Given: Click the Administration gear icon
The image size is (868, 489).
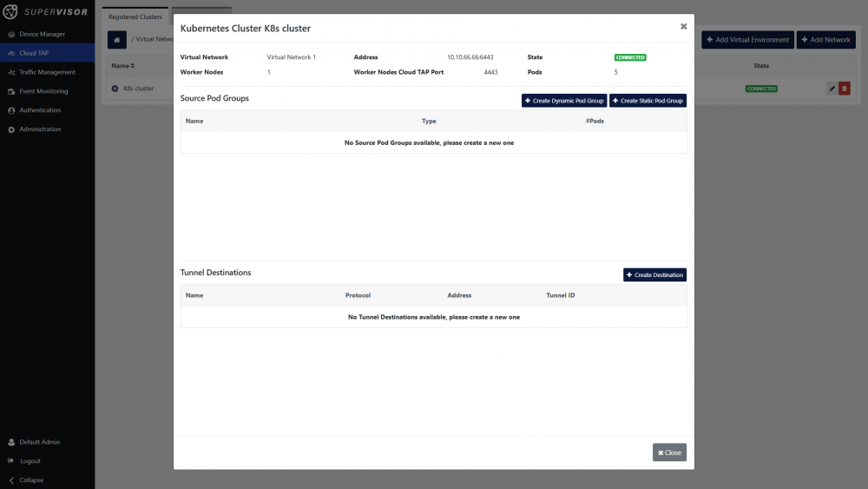Looking at the screenshot, I should (x=11, y=129).
